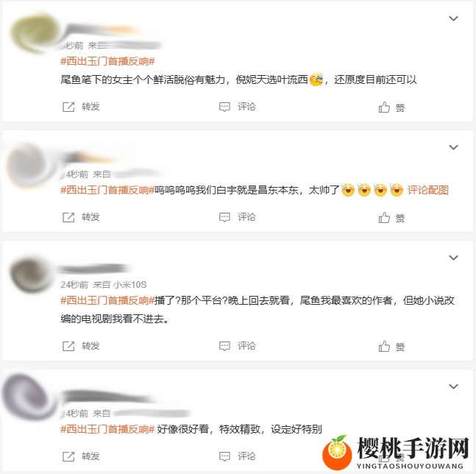
Task: Open the hashtag link in the fourth post
Action: [107, 429]
